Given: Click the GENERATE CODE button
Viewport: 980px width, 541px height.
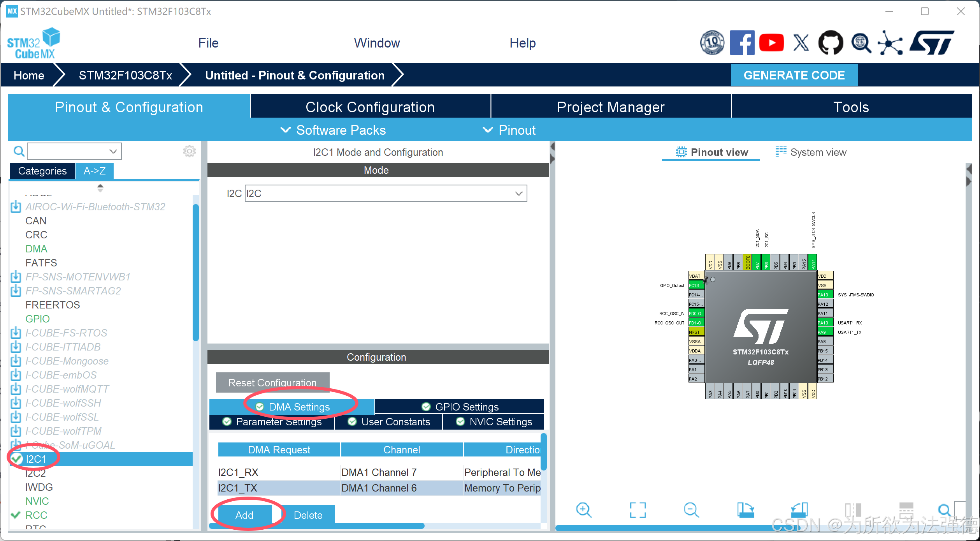Looking at the screenshot, I should click(x=794, y=75).
